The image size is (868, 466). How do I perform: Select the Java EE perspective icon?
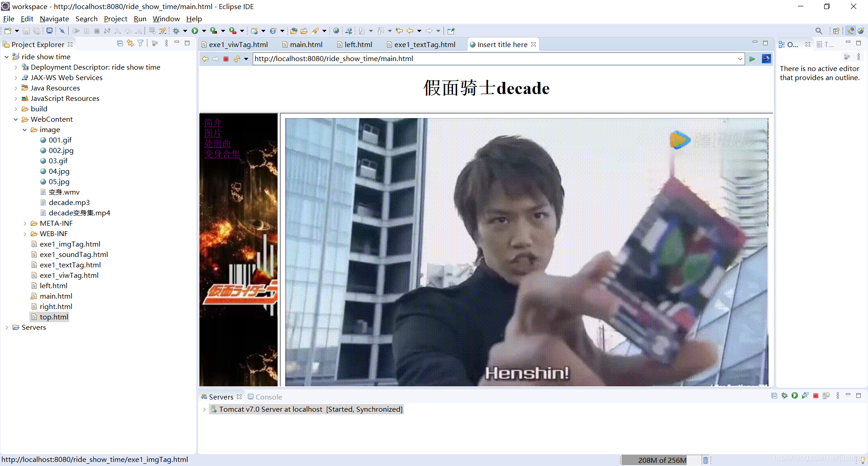(851, 31)
